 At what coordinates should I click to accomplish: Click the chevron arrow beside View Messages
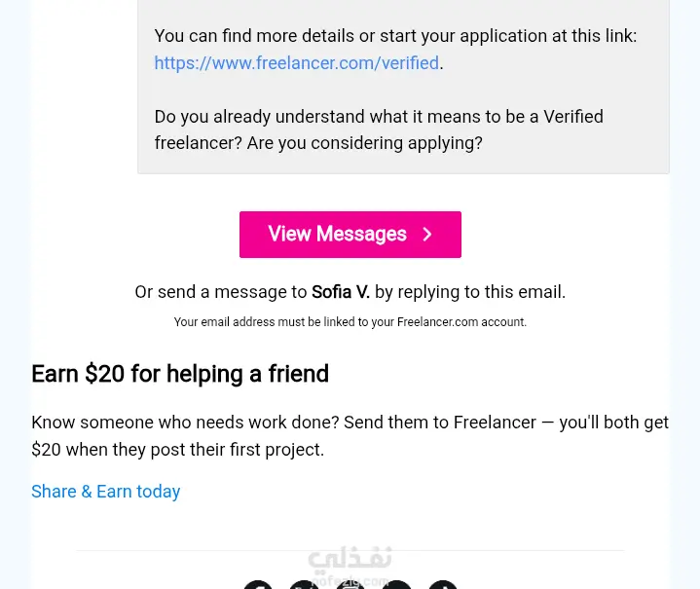point(426,235)
